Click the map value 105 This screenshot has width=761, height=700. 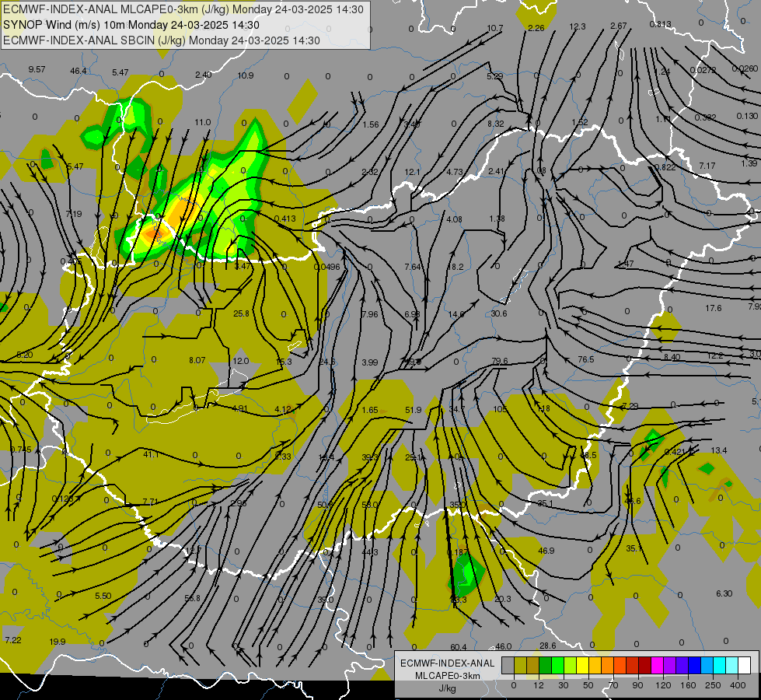(500, 410)
